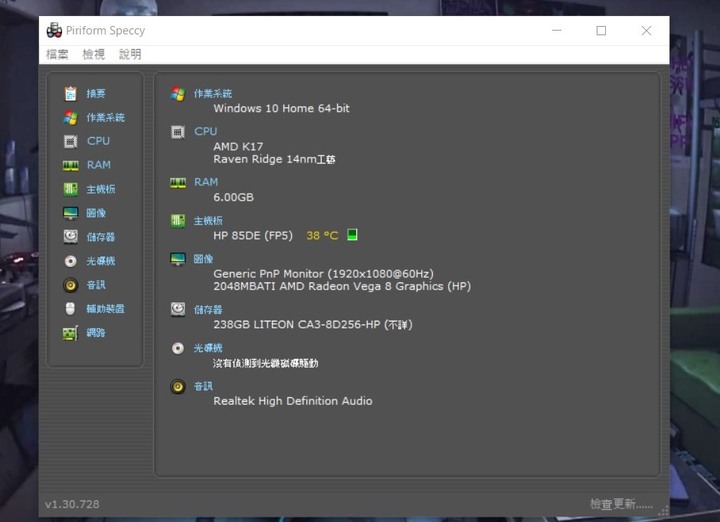Click the Windows 10 Home 64-bit text

[281, 108]
